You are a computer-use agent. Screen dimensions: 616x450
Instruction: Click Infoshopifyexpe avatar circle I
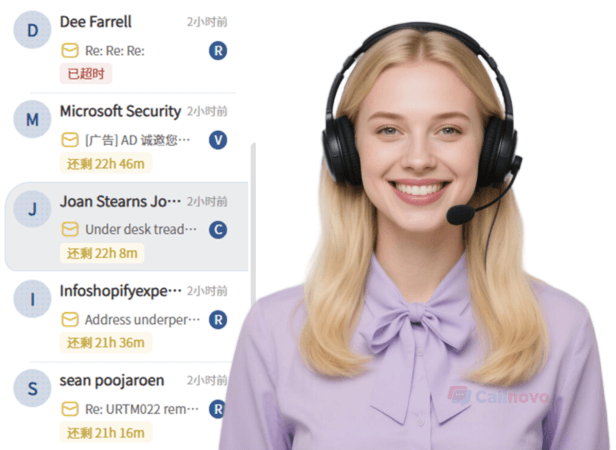[x=32, y=299]
